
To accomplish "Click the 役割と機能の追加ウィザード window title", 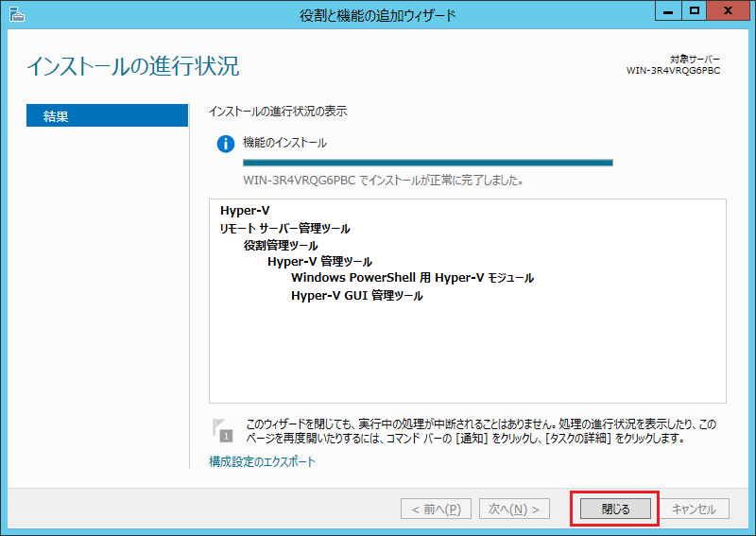I will (377, 15).
